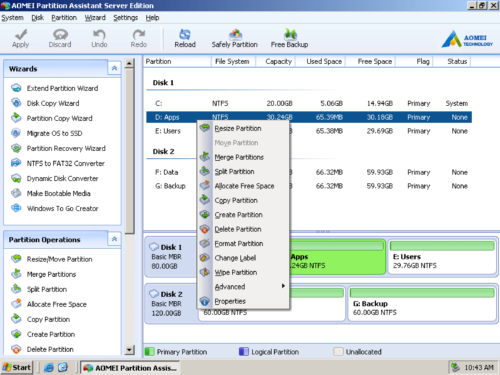Open Make Bootable Media wizard
The width and height of the screenshot is (500, 375).
click(50, 193)
